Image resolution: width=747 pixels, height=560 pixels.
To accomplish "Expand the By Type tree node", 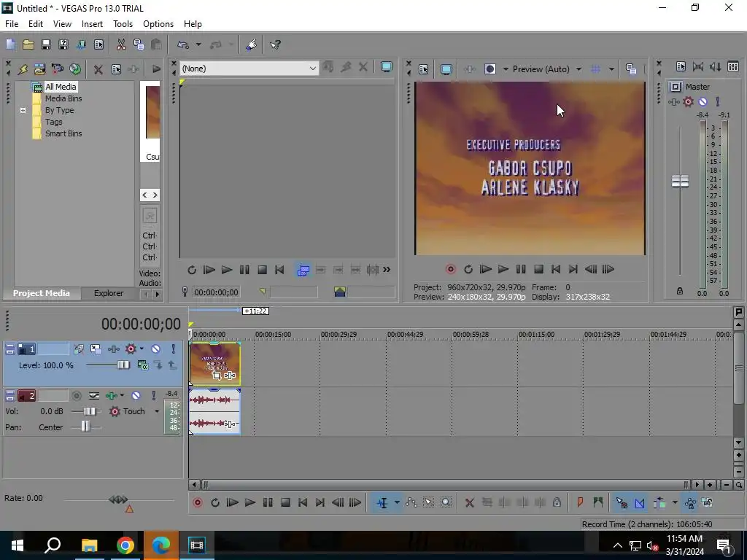I will 23,111.
